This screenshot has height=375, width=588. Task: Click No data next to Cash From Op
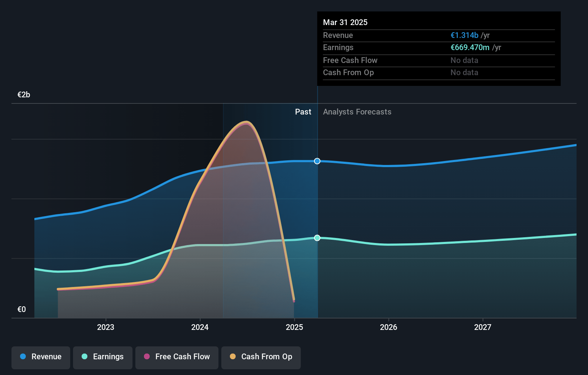(x=464, y=72)
